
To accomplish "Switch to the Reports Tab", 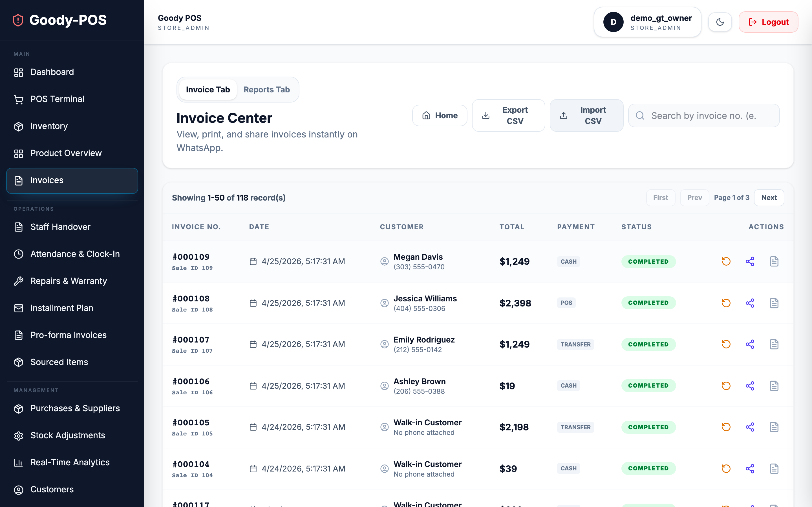I will 266,90.
